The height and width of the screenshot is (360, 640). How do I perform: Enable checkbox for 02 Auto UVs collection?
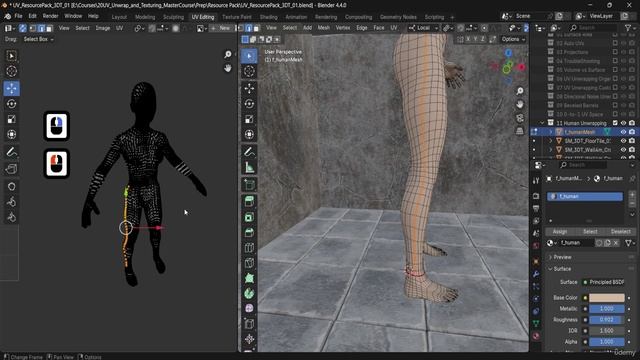[615, 43]
